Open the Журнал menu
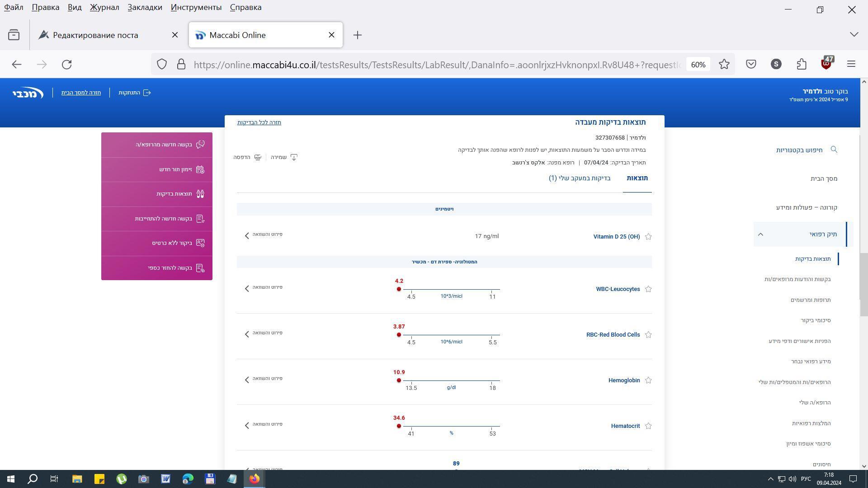 pyautogui.click(x=104, y=7)
